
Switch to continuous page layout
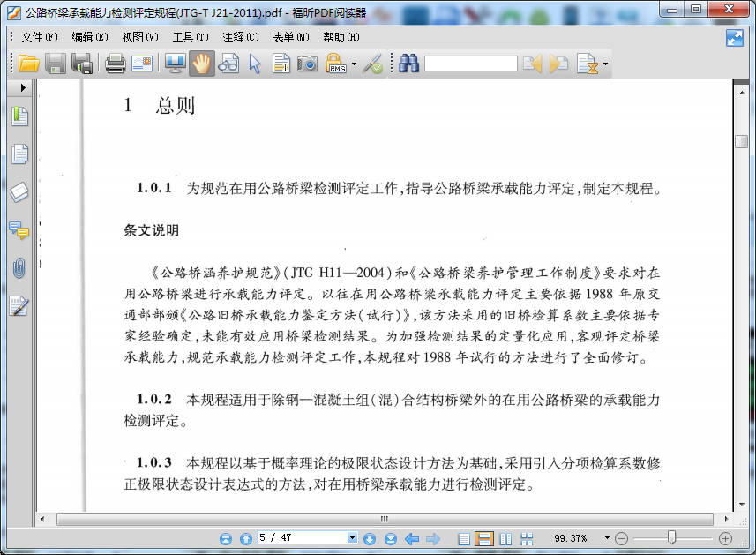[x=484, y=538]
